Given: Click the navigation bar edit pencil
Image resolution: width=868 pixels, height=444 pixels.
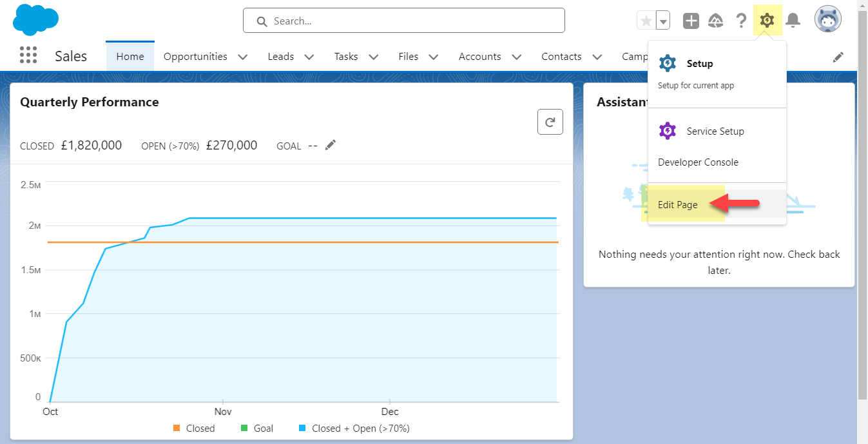Looking at the screenshot, I should coord(838,57).
